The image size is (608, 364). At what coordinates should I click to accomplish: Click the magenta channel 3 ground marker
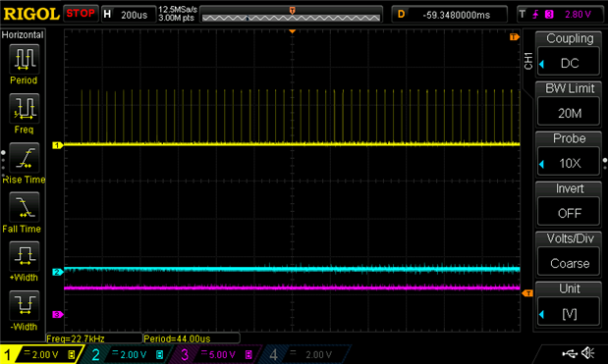pyautogui.click(x=57, y=314)
